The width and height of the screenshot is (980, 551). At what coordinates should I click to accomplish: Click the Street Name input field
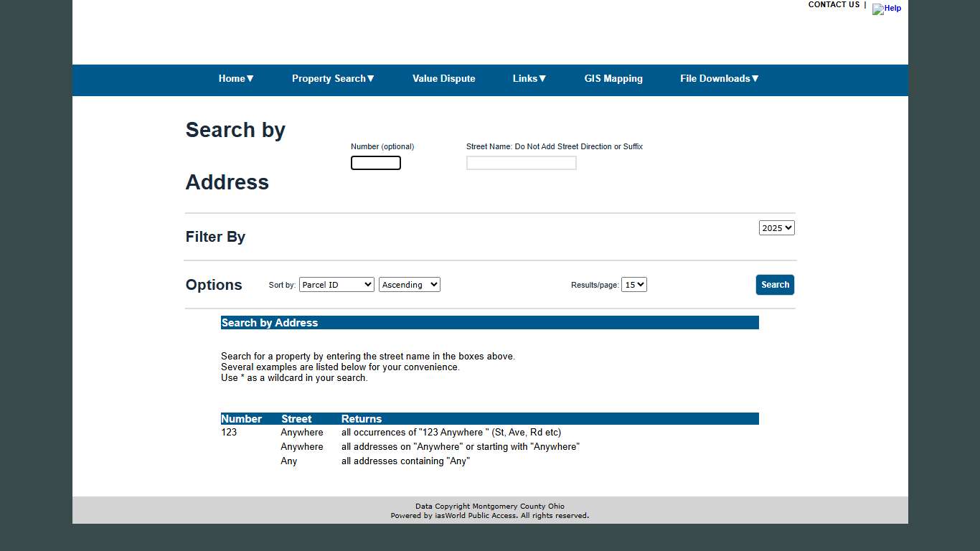tap(521, 163)
